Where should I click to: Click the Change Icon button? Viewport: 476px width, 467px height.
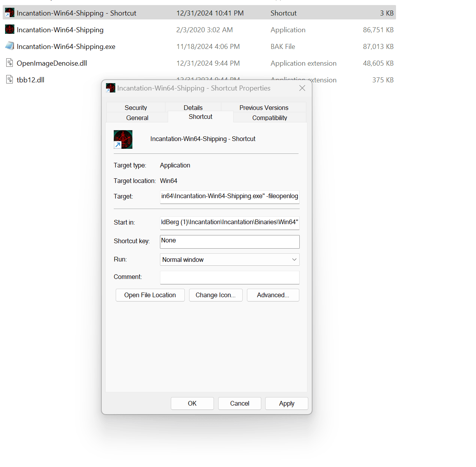click(215, 295)
